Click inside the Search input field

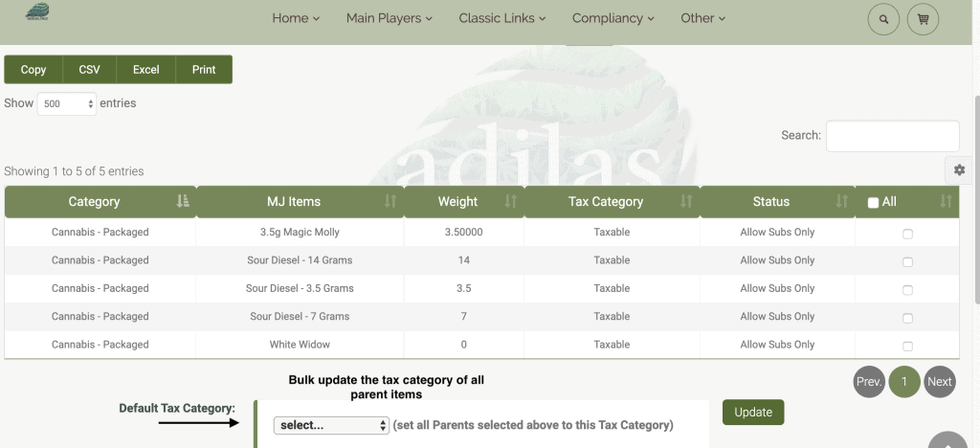coord(893,136)
